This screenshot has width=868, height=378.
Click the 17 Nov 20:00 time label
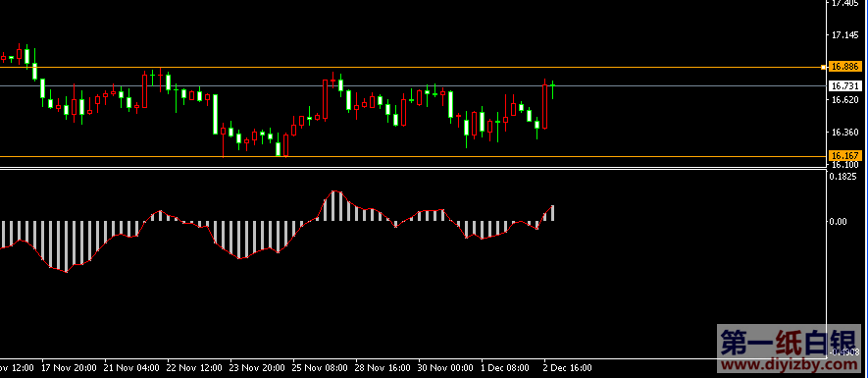(70, 368)
